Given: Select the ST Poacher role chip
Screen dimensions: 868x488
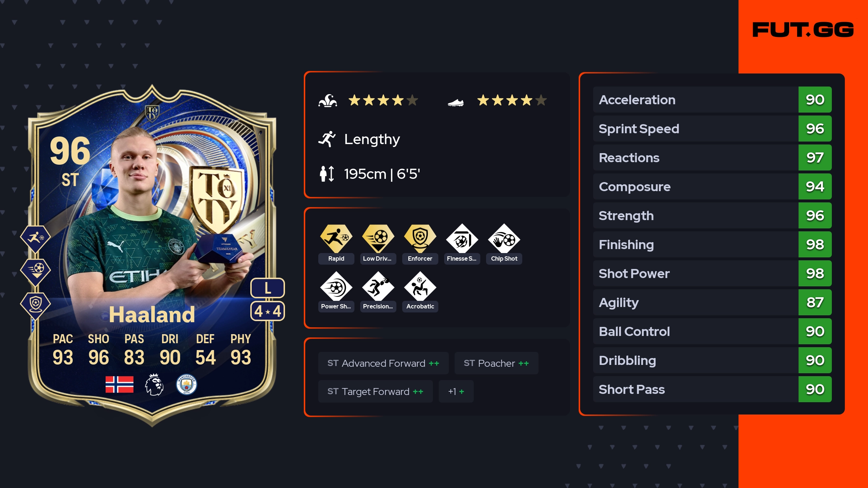Looking at the screenshot, I should [496, 363].
